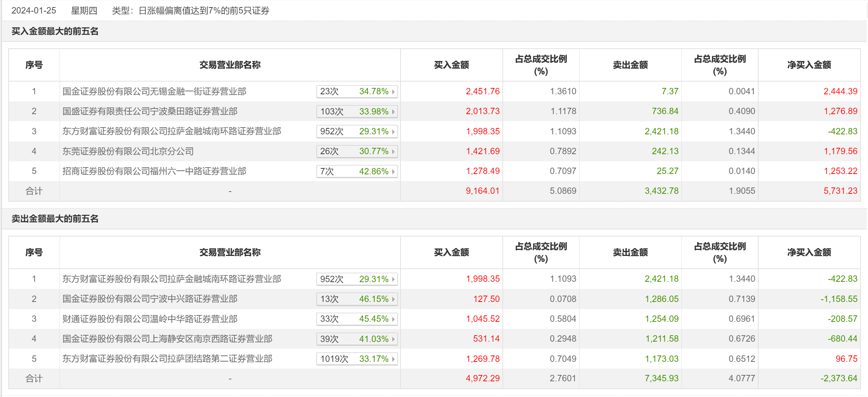868x397 pixels.
Task: Click sell amount 736.84
Action: pyautogui.click(x=665, y=112)
